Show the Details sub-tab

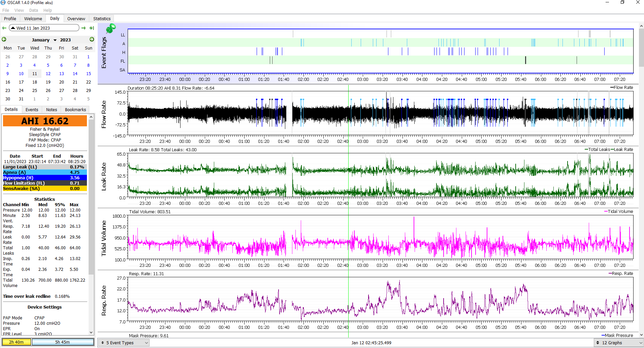click(x=11, y=109)
